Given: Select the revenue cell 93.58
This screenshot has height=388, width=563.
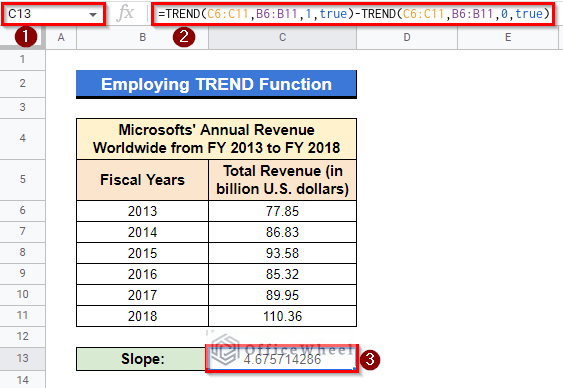Looking at the screenshot, I should [x=283, y=253].
